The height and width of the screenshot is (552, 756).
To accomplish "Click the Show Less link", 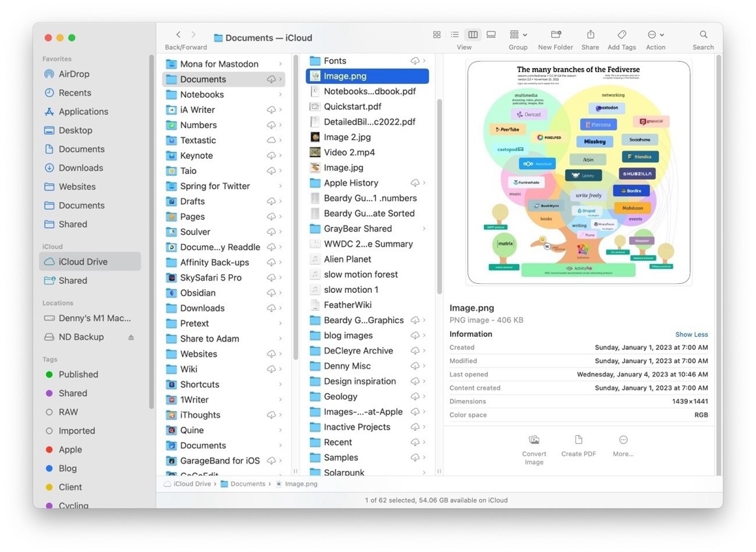I will coord(691,334).
